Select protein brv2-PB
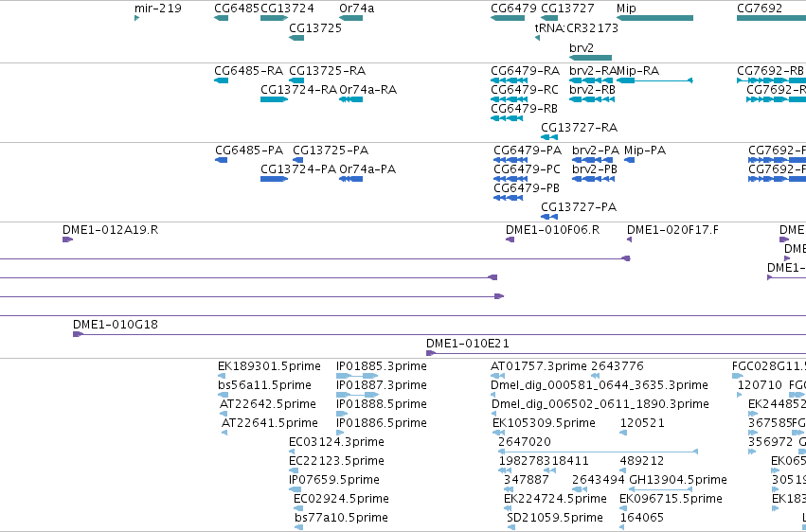The width and height of the screenshot is (806, 532). point(595,170)
